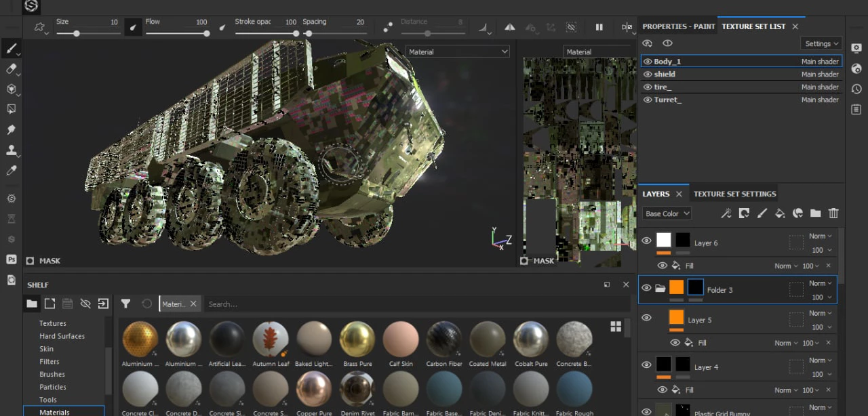Delete layer using the trash icon
The image size is (868, 416).
tap(833, 213)
